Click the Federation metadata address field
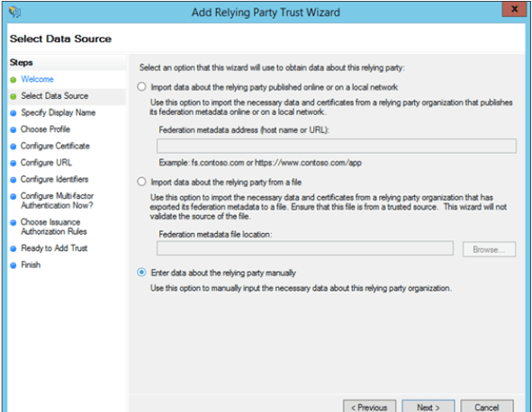Image resolution: width=532 pixels, height=412 pixels. coord(337,146)
